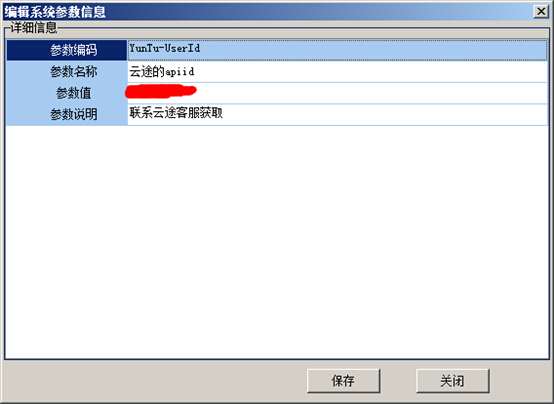
Task: Click gray footer area left of 保存
Action: [155, 381]
